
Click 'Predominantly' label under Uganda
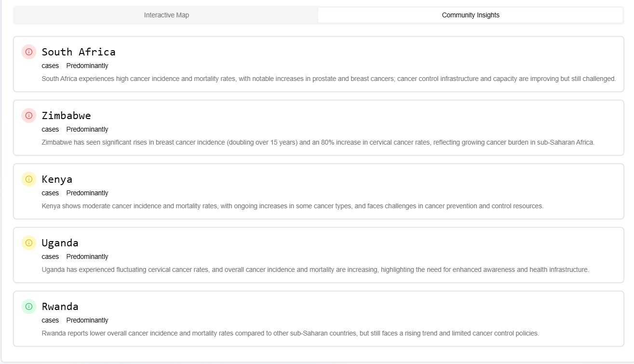point(87,256)
